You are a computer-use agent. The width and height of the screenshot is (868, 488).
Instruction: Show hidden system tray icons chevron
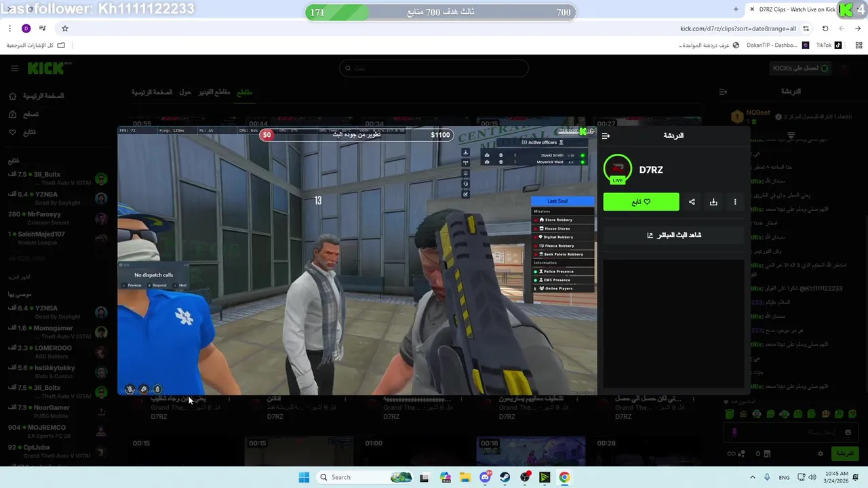tap(752, 477)
